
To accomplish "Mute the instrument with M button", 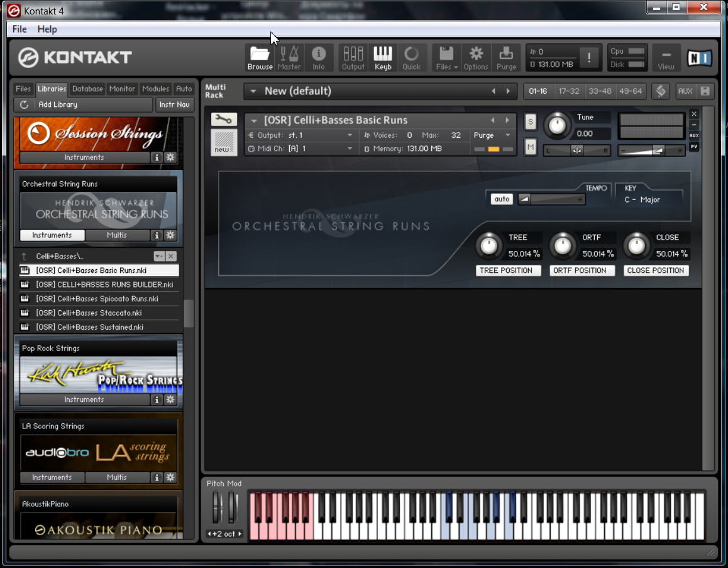I will point(531,147).
